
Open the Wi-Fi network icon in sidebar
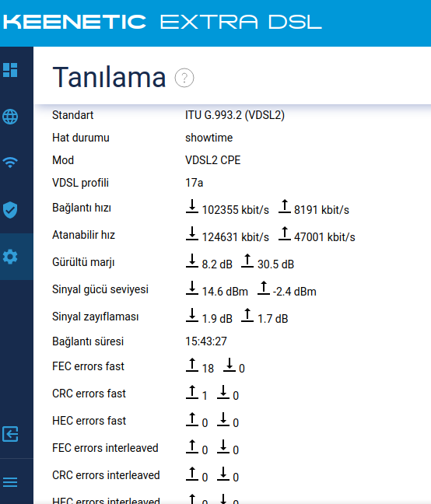10,163
